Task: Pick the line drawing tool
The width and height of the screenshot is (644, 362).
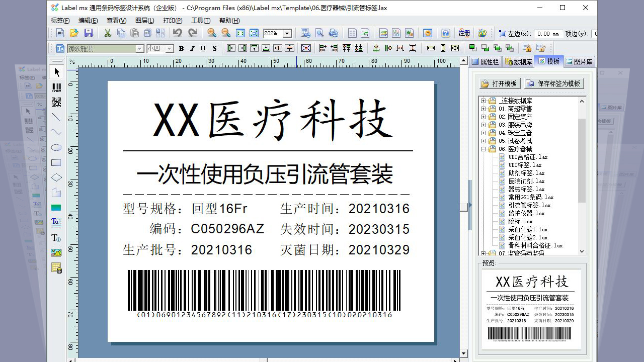Action: pos(56,117)
